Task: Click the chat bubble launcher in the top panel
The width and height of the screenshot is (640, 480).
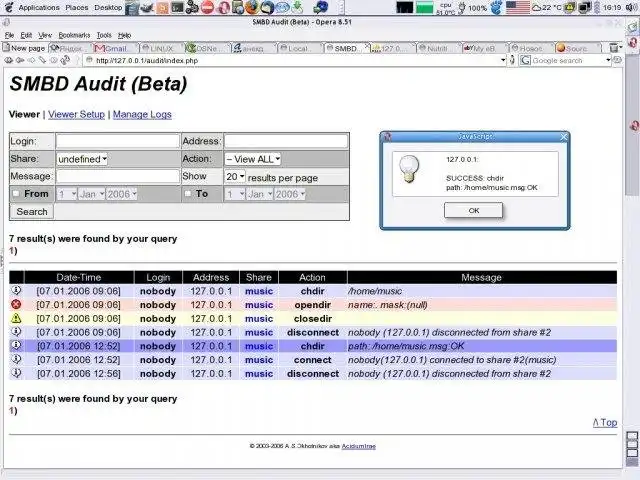Action: [282, 7]
